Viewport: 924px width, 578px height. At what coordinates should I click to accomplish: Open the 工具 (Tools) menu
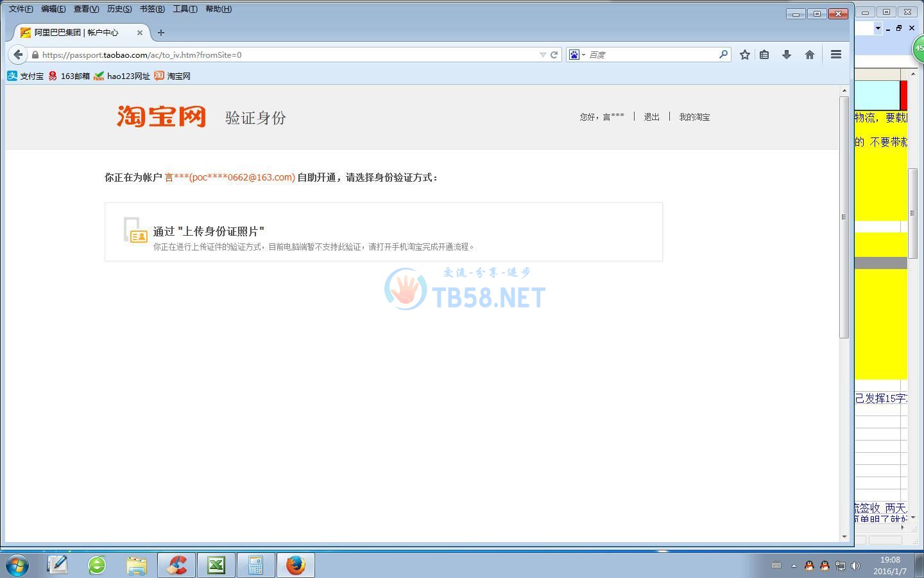pos(185,9)
